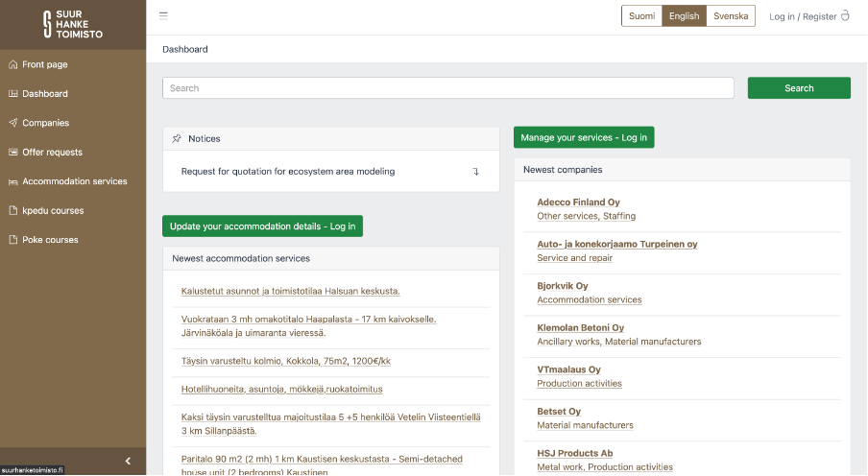Open Offer requests in sidebar

click(x=52, y=152)
